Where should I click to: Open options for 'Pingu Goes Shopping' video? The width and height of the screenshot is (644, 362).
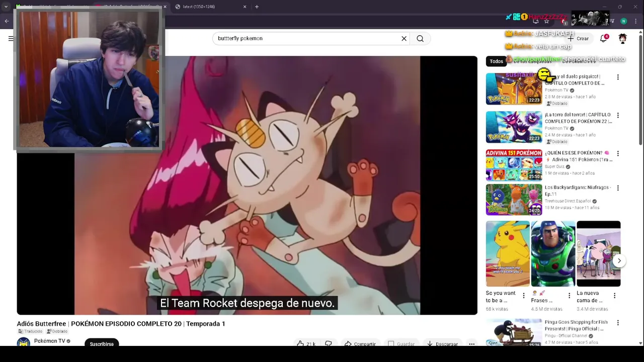pos(618,323)
